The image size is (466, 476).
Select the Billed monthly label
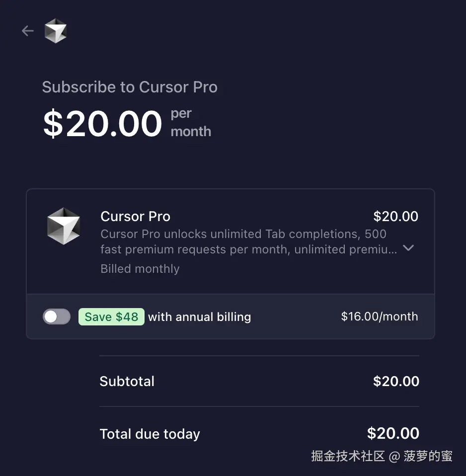click(x=140, y=269)
